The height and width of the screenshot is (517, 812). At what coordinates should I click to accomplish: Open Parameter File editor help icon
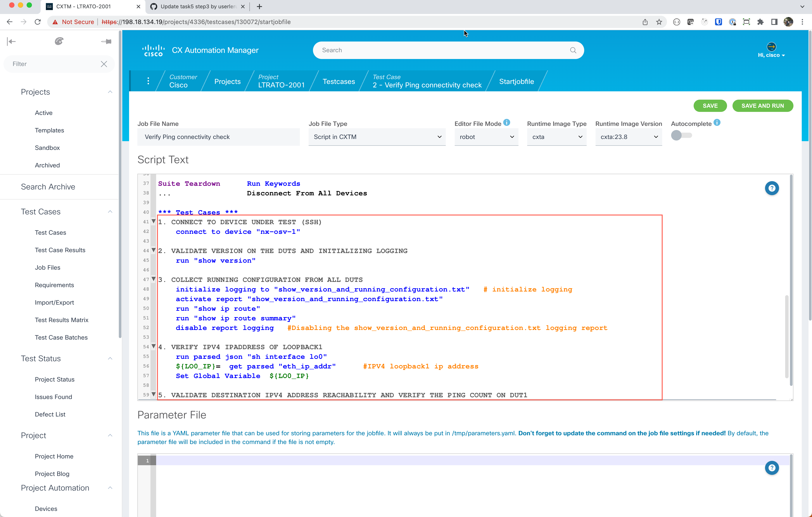pos(772,468)
